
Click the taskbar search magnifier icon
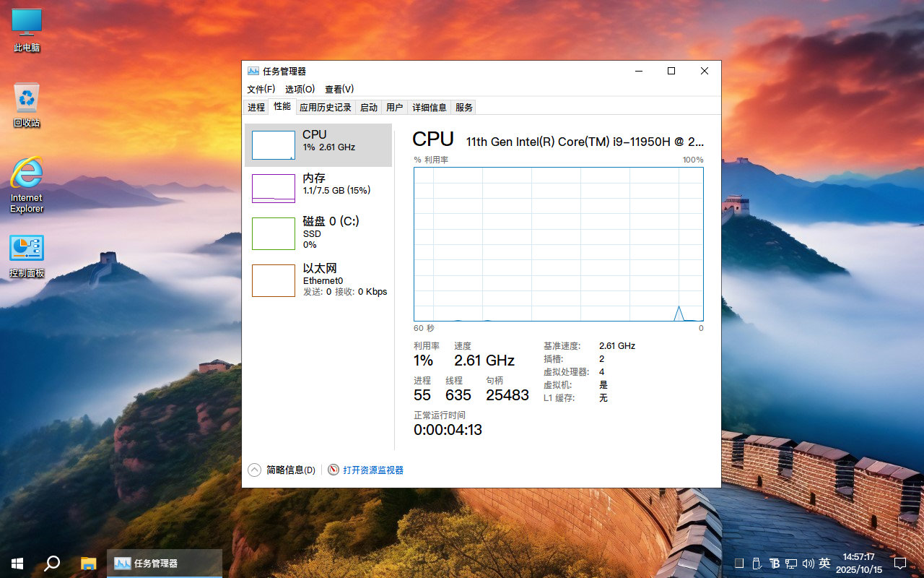point(52,563)
